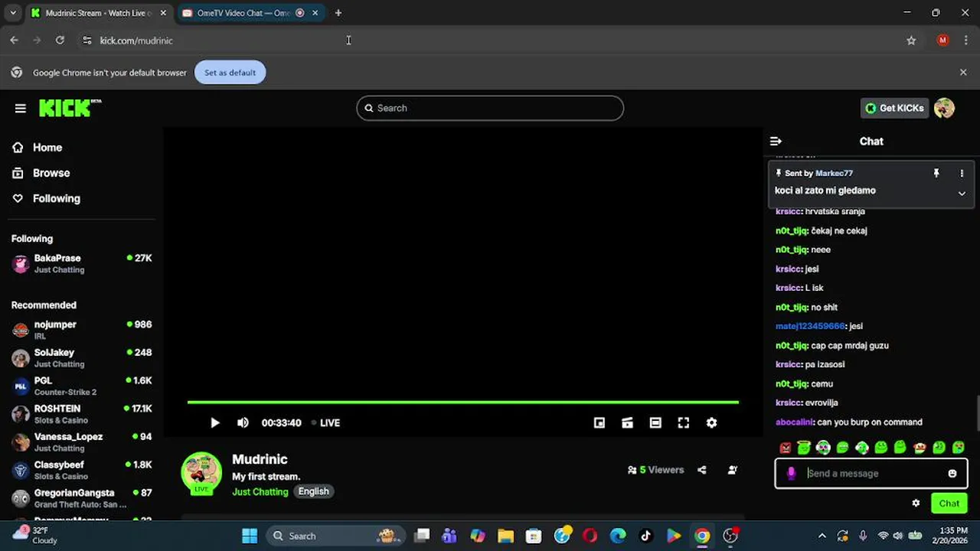This screenshot has width=980, height=551.
Task: Share the stream
Action: pyautogui.click(x=702, y=470)
